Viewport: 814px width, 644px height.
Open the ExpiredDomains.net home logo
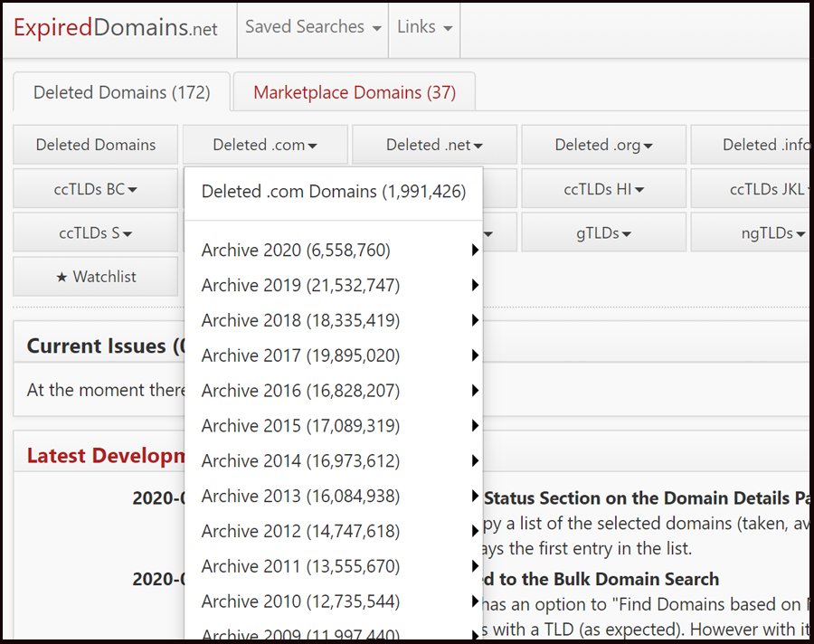click(x=115, y=28)
